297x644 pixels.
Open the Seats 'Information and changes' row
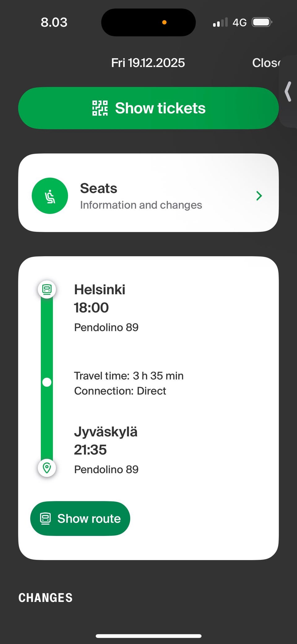pyautogui.click(x=141, y=205)
